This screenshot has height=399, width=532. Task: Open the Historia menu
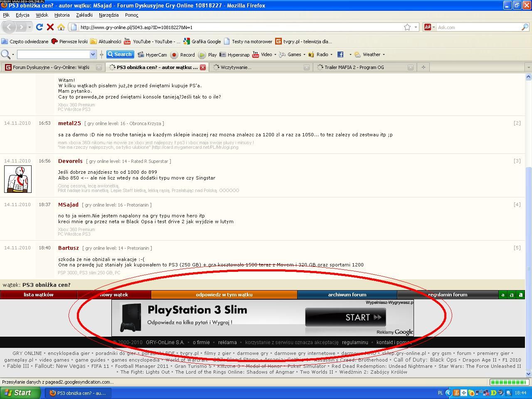pos(62,15)
